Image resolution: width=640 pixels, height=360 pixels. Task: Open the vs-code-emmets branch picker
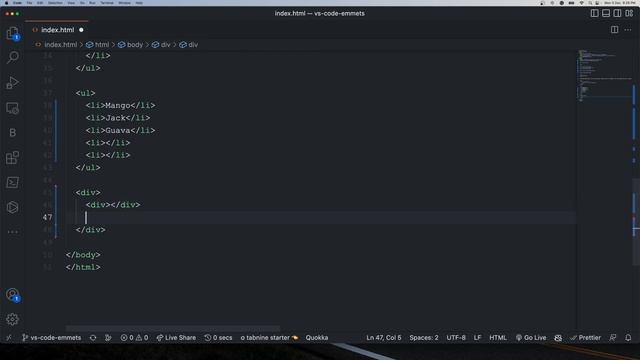click(x=51, y=338)
